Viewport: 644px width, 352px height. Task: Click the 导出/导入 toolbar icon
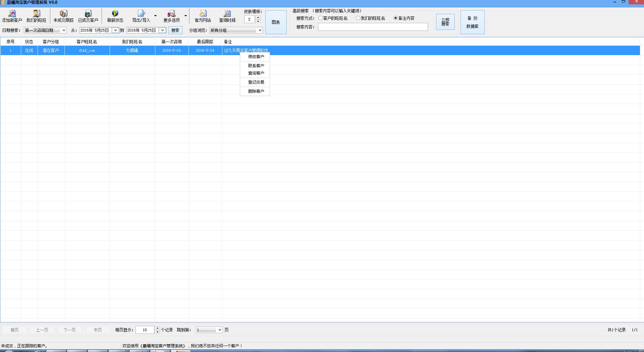[141, 14]
